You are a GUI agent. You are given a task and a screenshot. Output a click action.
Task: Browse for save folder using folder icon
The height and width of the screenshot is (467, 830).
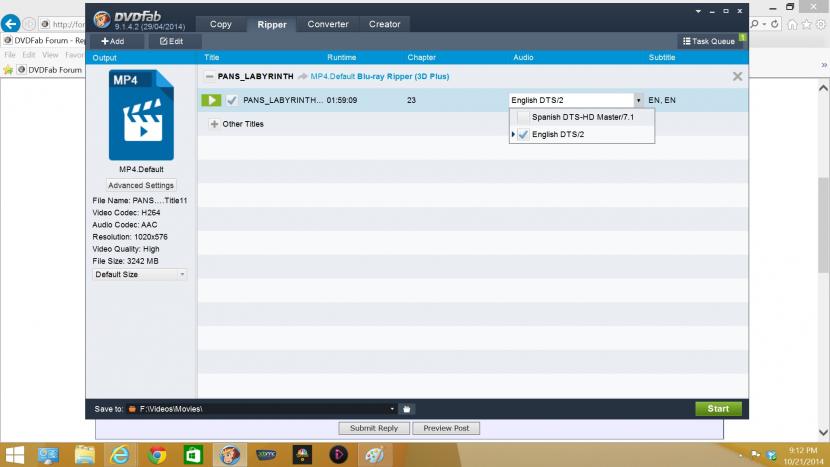point(407,409)
